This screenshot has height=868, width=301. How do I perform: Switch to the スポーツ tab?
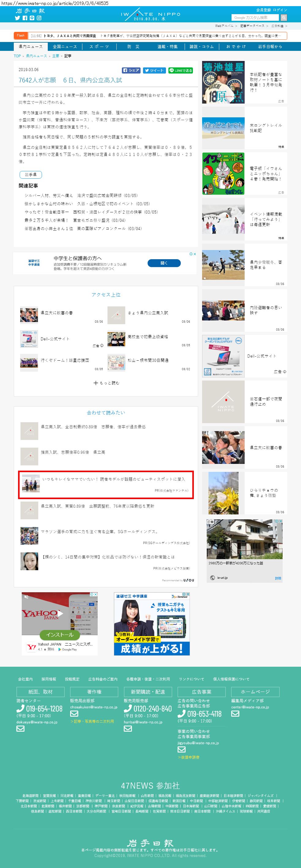tap(99, 47)
